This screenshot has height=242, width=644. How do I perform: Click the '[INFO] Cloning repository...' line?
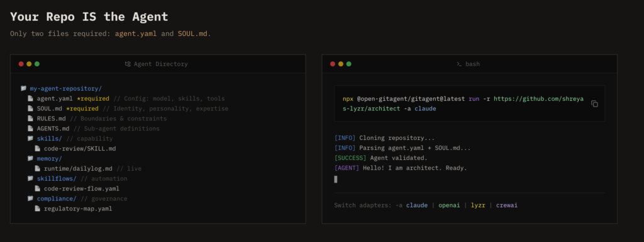coord(384,138)
